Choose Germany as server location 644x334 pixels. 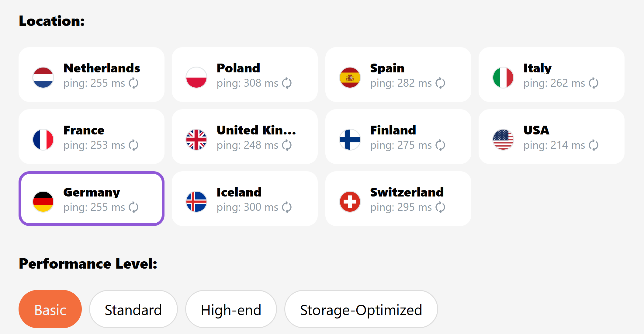coord(91,198)
